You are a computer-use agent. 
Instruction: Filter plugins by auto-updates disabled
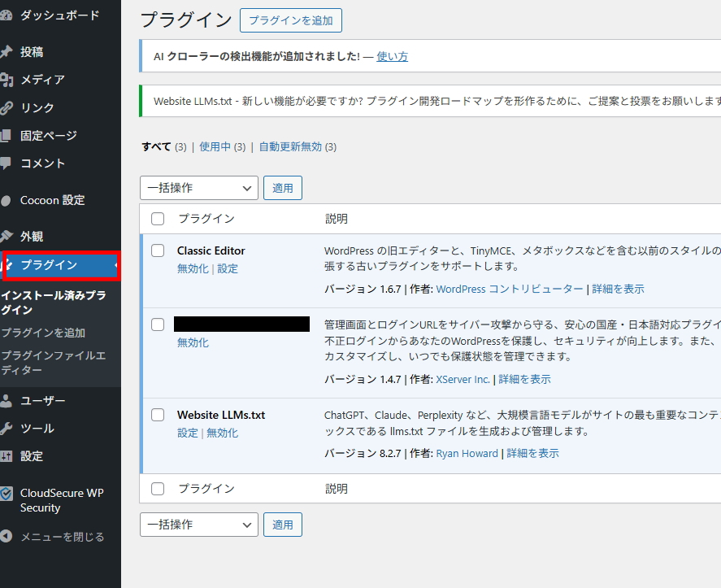(290, 146)
